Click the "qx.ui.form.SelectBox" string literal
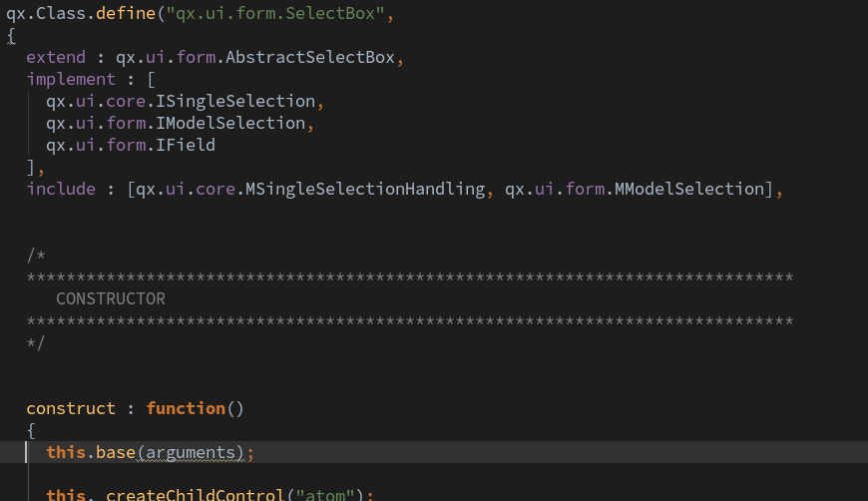Screen dimensions: 868x501 (275, 13)
